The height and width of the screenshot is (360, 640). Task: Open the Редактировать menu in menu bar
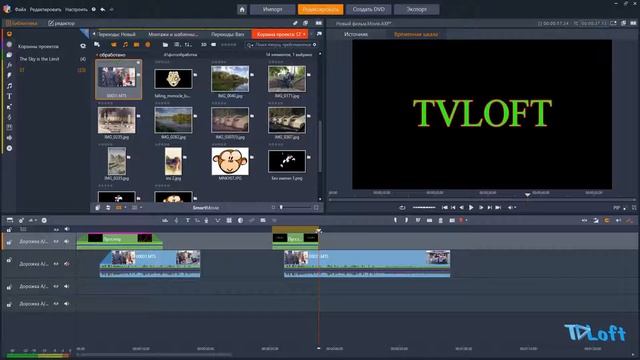(x=45, y=9)
